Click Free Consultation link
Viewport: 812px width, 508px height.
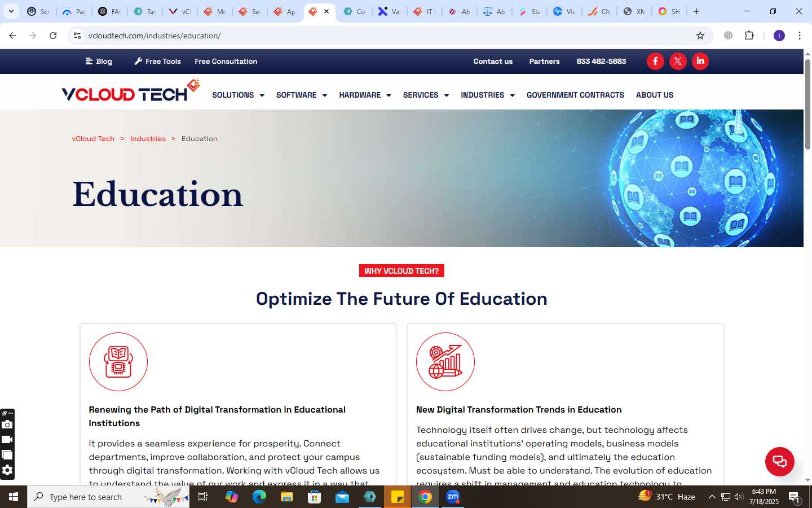coord(226,61)
